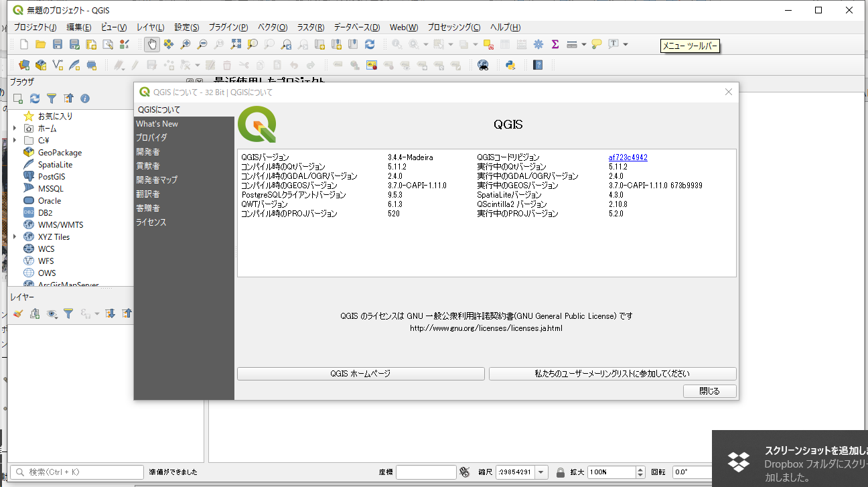The height and width of the screenshot is (487, 868).
Task: Toggle the map scale lock icon
Action: tap(561, 472)
